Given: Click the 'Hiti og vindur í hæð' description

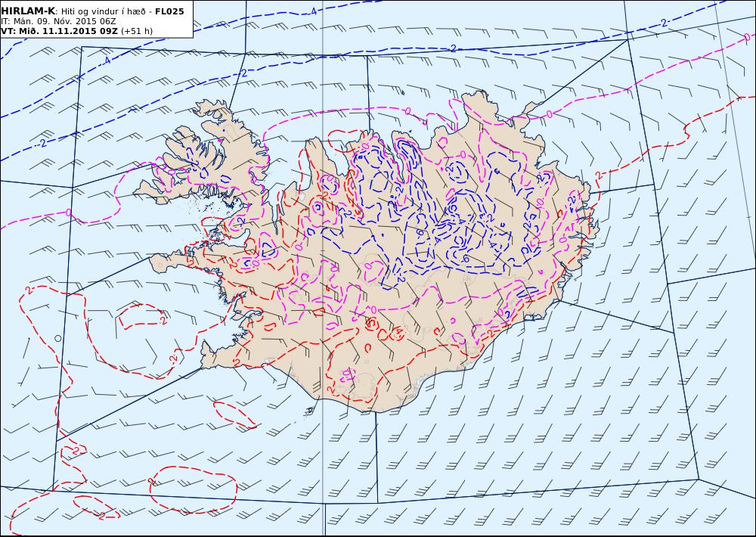Looking at the screenshot, I should (103, 11).
